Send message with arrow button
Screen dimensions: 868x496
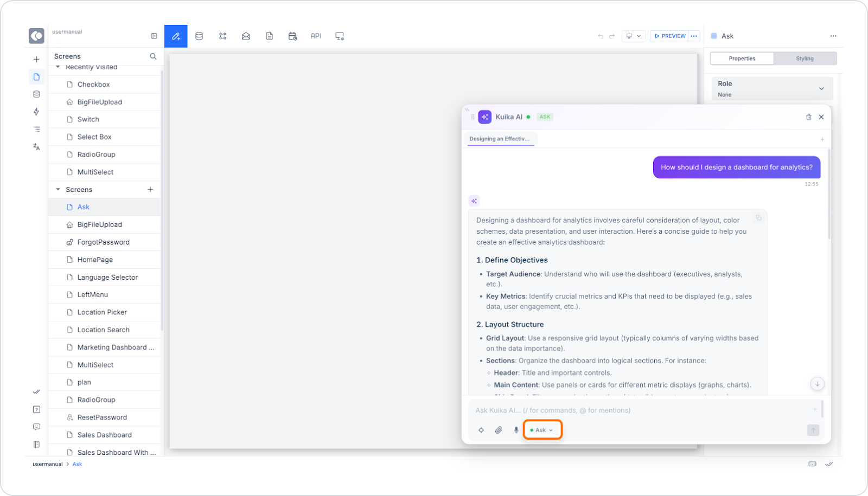(x=813, y=430)
